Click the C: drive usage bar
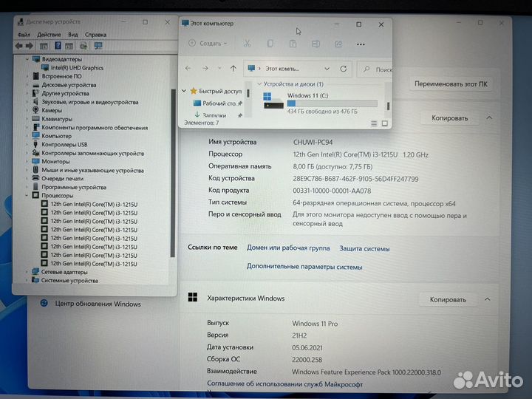 point(332,103)
